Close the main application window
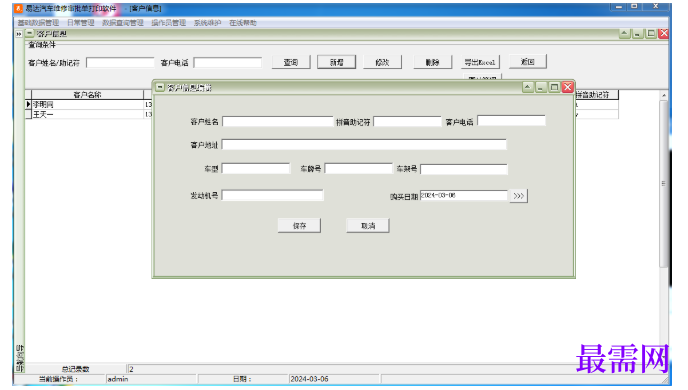 656,7
